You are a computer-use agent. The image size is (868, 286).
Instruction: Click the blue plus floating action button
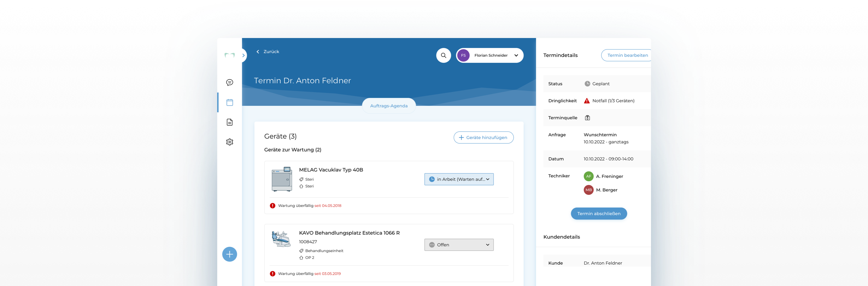pos(229,254)
